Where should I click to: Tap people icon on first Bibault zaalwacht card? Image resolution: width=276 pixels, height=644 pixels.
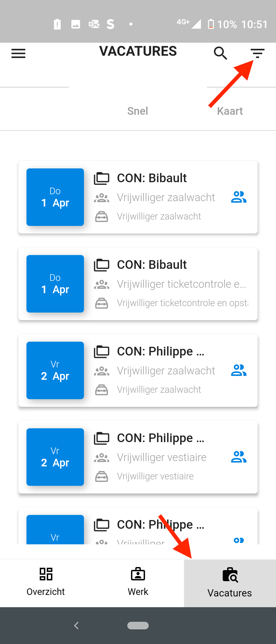[x=239, y=197]
